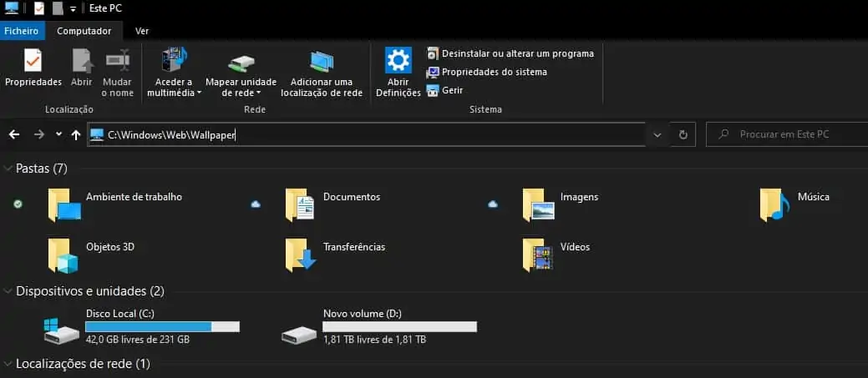Click the Propriedades ribbon icon
Viewport: 868px width, 378px height.
coord(33,60)
